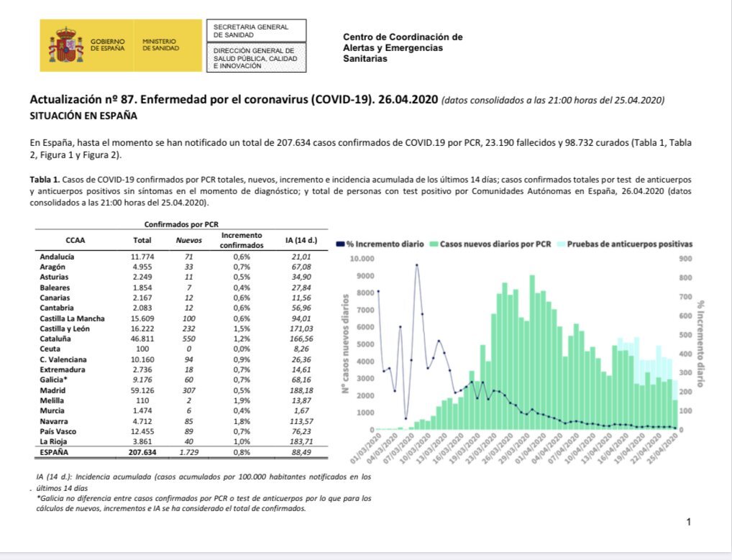
Task: Click the page number 1 at bottom right
Action: (688, 522)
